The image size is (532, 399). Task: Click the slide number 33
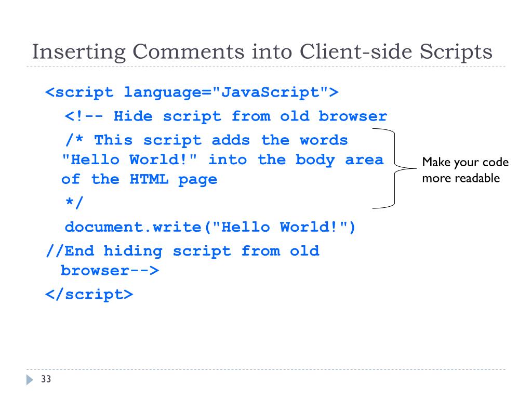(x=46, y=379)
